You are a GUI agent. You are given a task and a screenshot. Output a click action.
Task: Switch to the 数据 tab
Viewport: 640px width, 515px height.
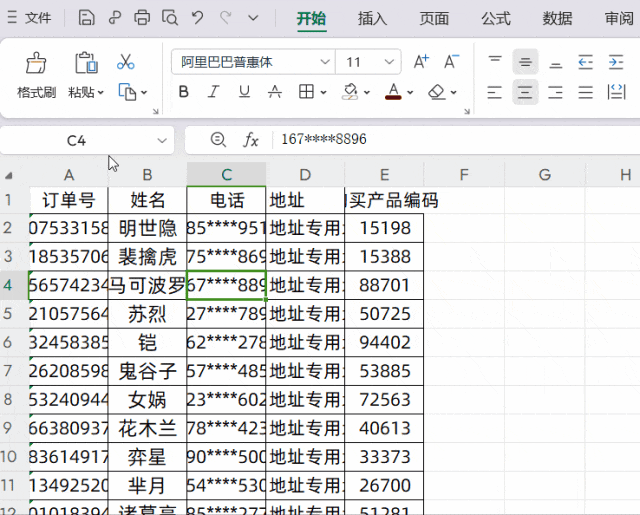tap(557, 18)
